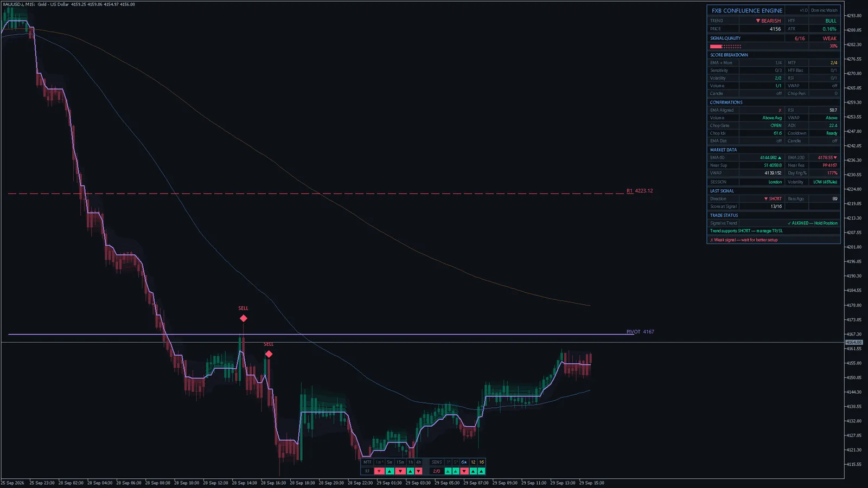Click the up-arrow box under sensitivity 3

[x=448, y=471]
